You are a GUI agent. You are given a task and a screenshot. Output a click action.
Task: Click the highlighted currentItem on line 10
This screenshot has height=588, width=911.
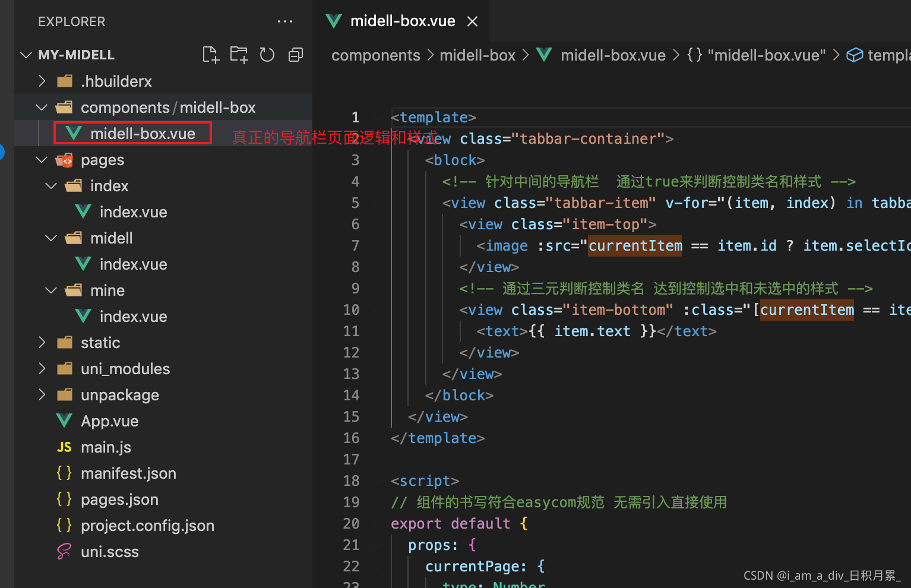point(807,309)
